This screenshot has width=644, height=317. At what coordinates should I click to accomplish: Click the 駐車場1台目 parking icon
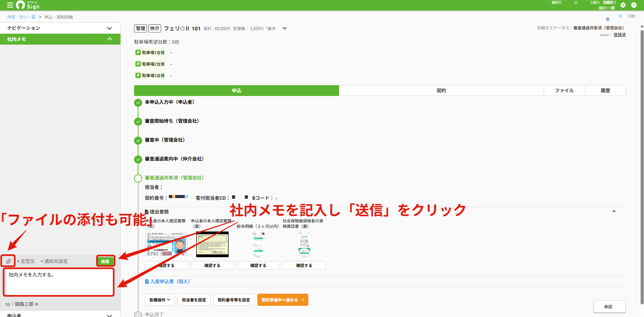tap(138, 52)
